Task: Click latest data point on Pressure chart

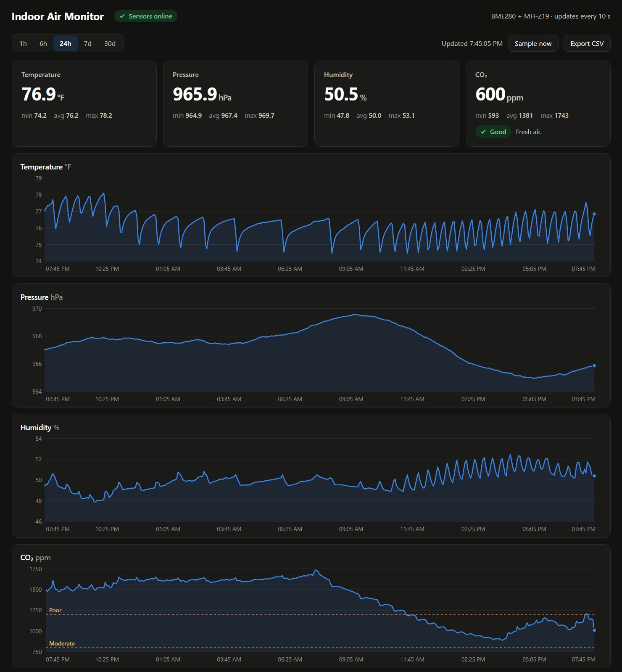Action: coord(594,366)
